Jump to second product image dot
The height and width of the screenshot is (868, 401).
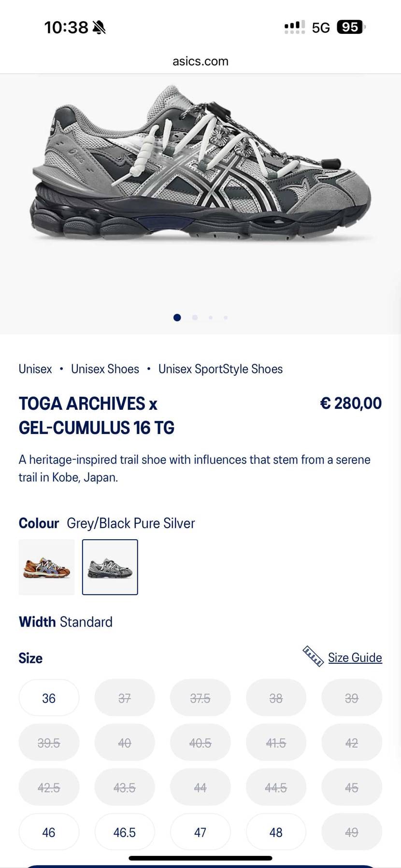click(195, 318)
